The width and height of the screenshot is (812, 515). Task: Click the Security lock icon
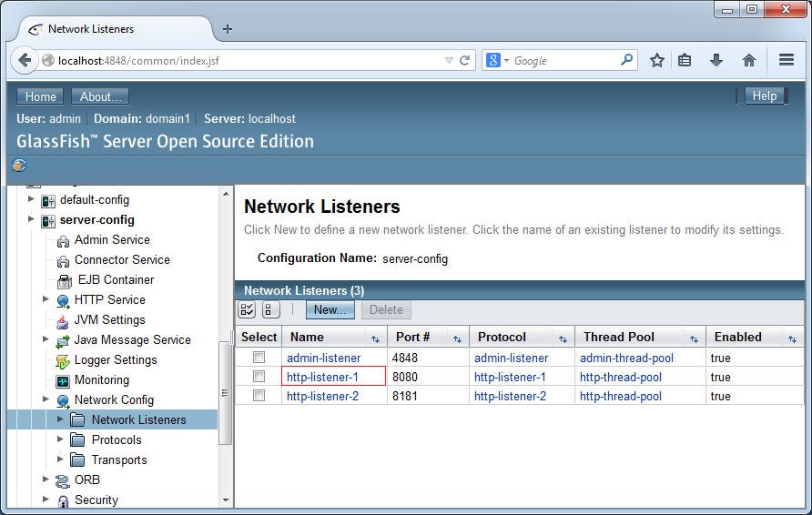pyautogui.click(x=63, y=501)
